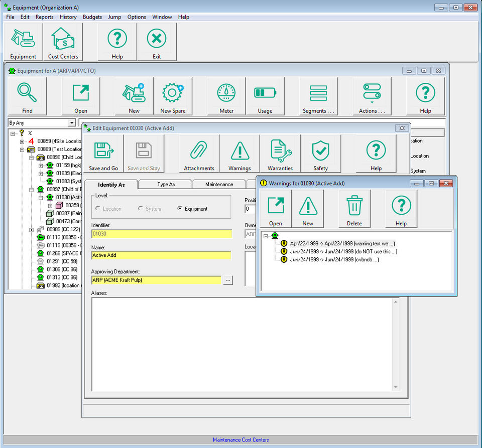Open the By Any filter dropdown
The height and width of the screenshot is (448, 482).
71,123
